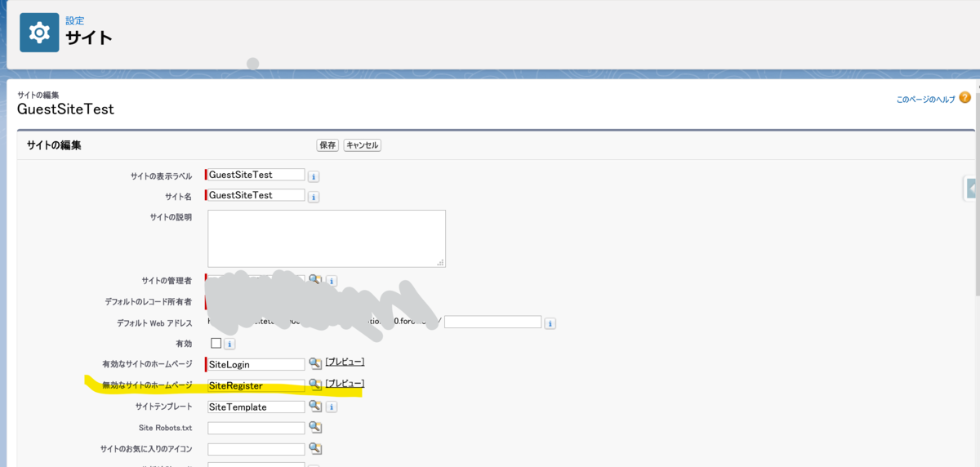Screen dimensions: 980x467
Task: Click the SiteLogin homepage input field
Action: coord(256,364)
